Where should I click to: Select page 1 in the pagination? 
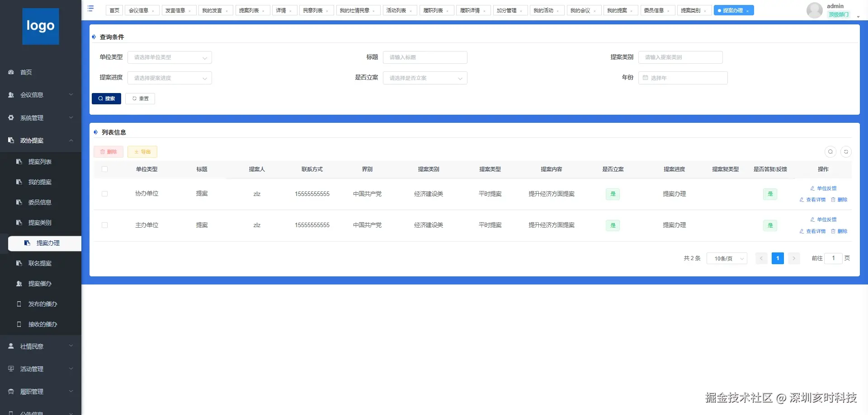778,258
